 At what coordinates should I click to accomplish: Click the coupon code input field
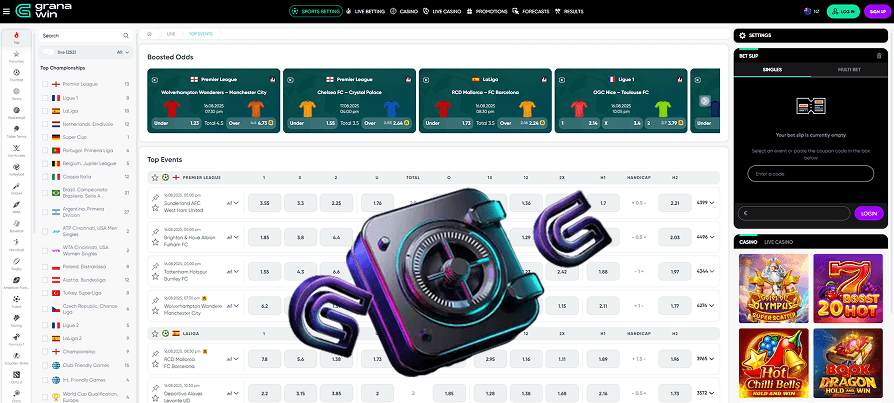810,173
